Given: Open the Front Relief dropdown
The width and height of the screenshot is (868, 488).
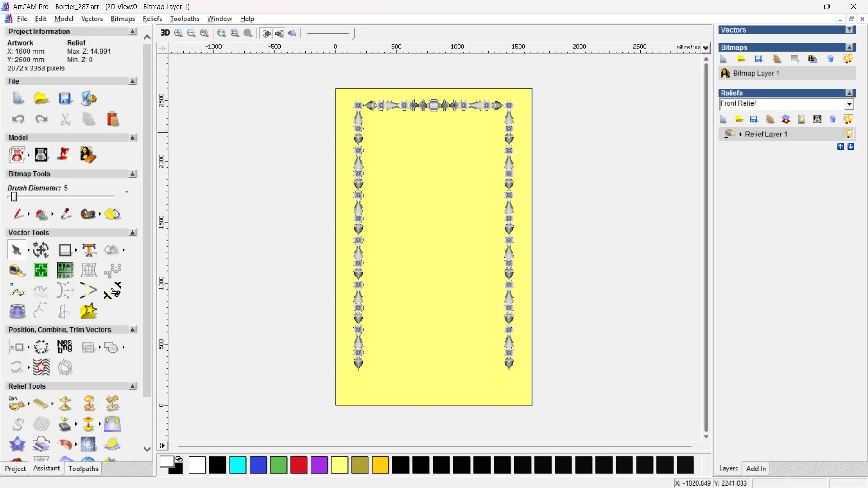Looking at the screenshot, I should pyautogui.click(x=849, y=104).
